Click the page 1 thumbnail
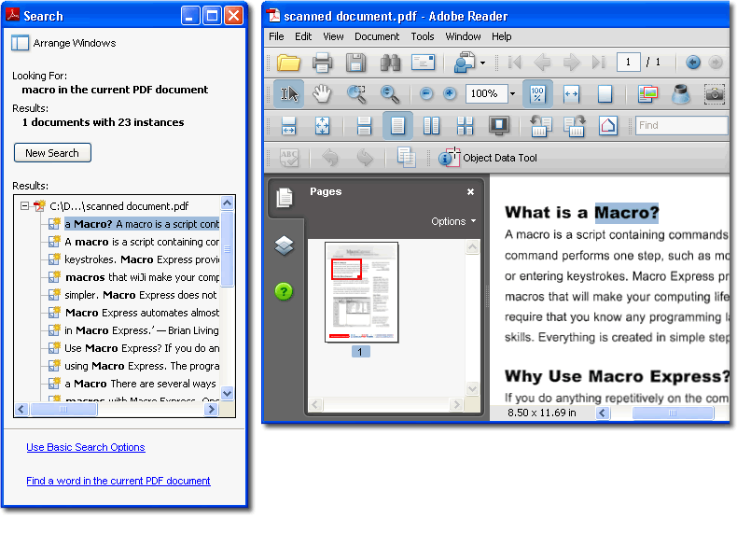The height and width of the screenshot is (560, 737). [361, 292]
